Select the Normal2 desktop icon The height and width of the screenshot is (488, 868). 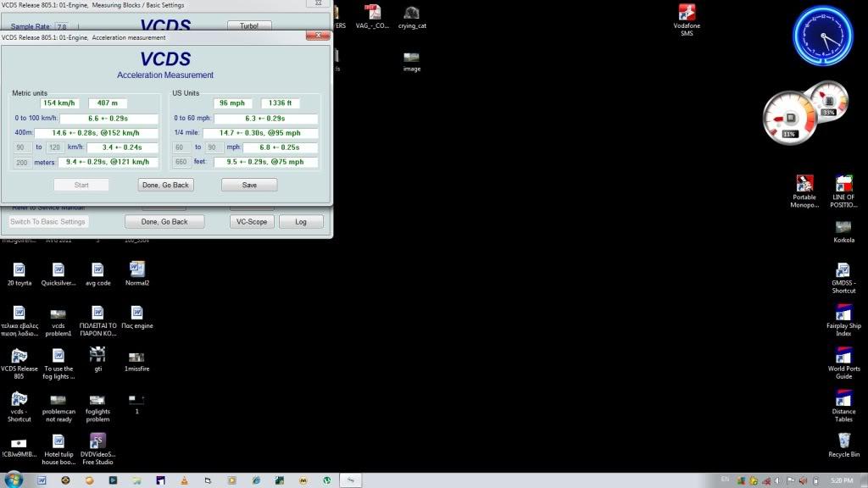[136, 274]
